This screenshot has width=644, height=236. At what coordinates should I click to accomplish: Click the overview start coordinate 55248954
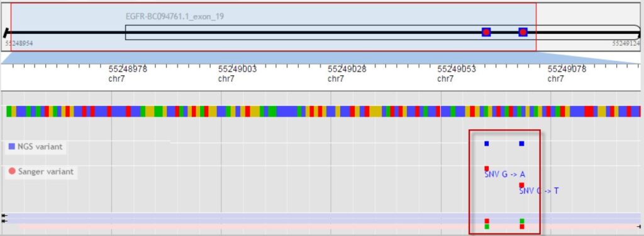pos(19,43)
